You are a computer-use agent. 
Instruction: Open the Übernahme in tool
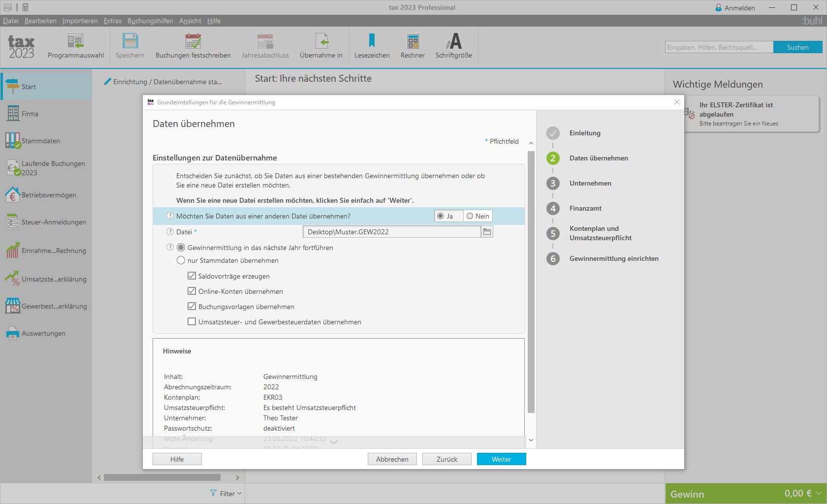click(x=321, y=46)
